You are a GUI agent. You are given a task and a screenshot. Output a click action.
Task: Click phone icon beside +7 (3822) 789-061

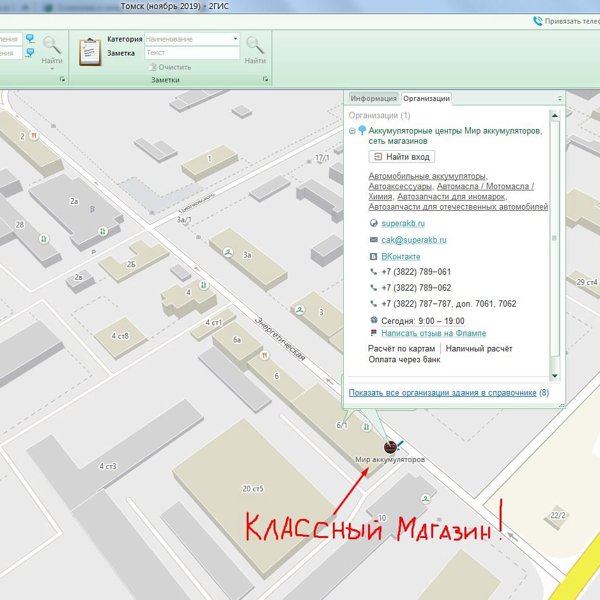pos(373,272)
